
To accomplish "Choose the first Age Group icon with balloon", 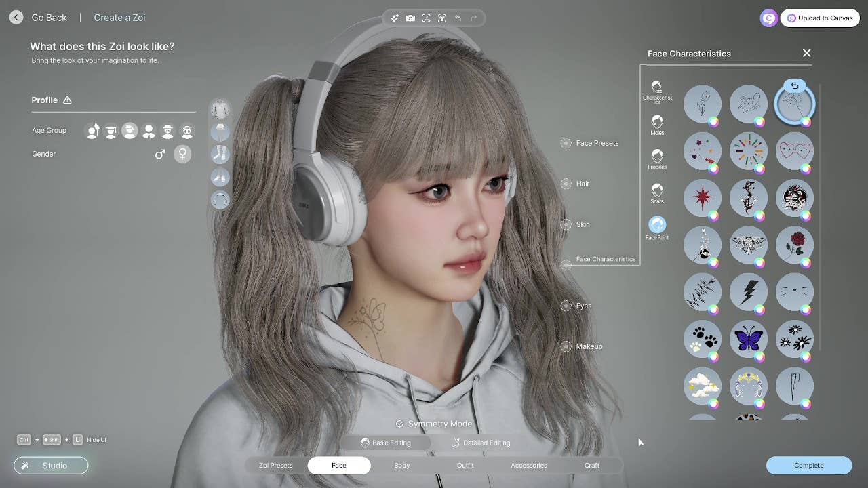I will coord(93,131).
